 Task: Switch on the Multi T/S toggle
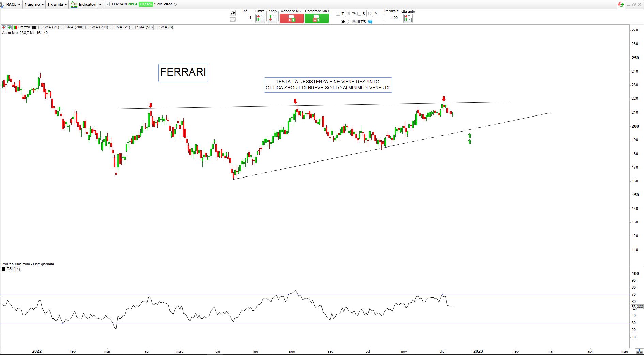345,22
